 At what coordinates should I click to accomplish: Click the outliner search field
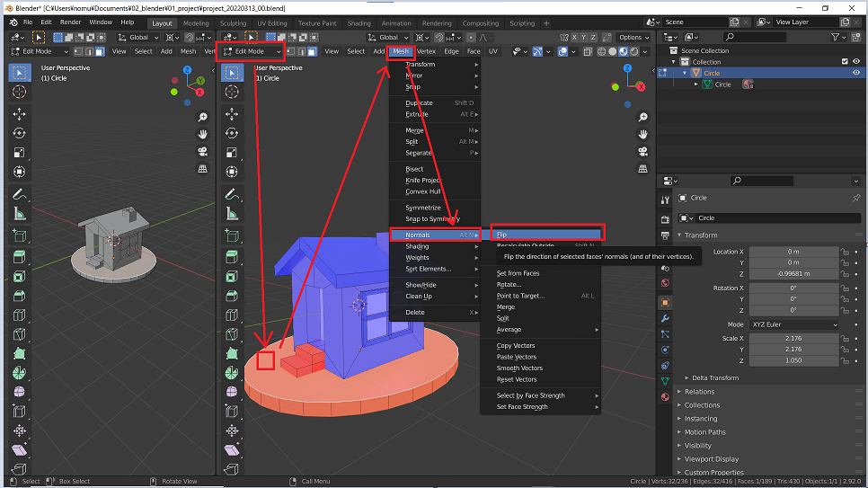pos(755,37)
